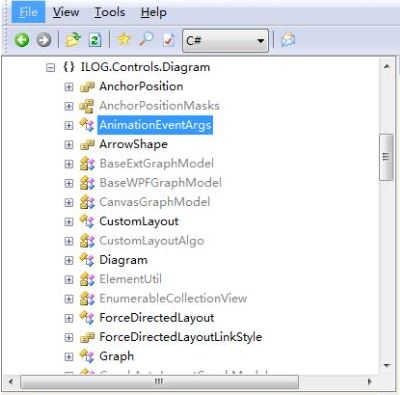
Task: Expand the Graph class node
Action: [69, 357]
